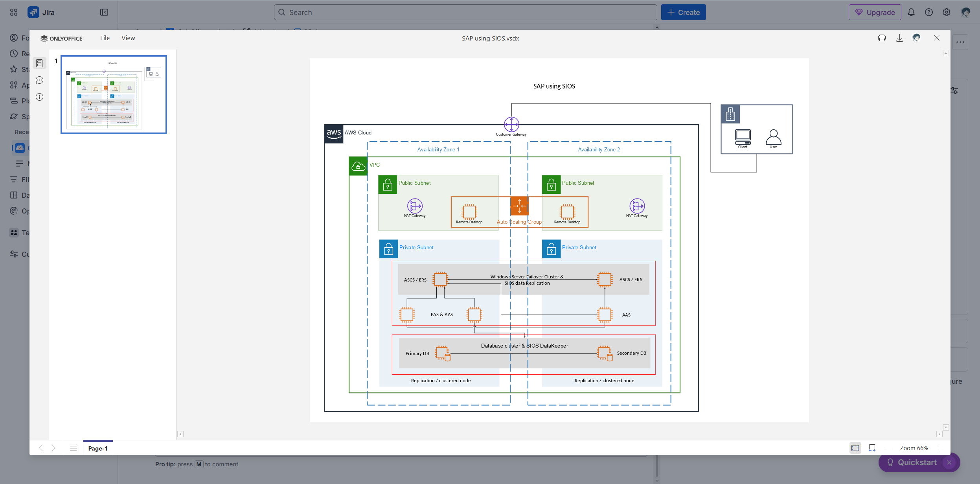Go to next page with forward arrow
The height and width of the screenshot is (484, 980).
54,448
